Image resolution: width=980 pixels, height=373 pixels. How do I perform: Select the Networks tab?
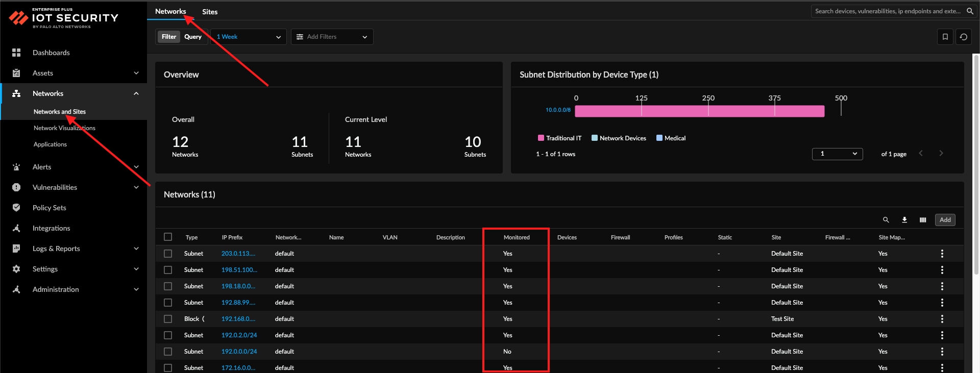point(170,11)
